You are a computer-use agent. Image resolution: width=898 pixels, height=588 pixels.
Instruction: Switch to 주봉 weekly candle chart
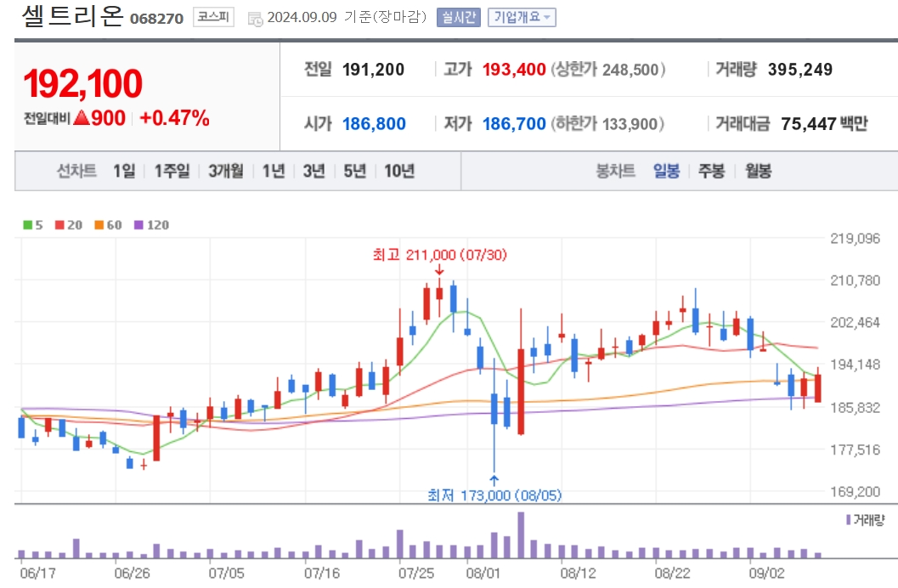[711, 171]
